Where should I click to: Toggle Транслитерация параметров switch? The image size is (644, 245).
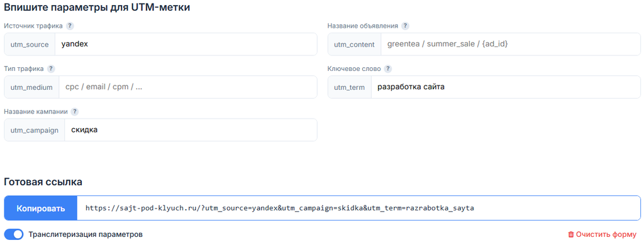point(14,235)
